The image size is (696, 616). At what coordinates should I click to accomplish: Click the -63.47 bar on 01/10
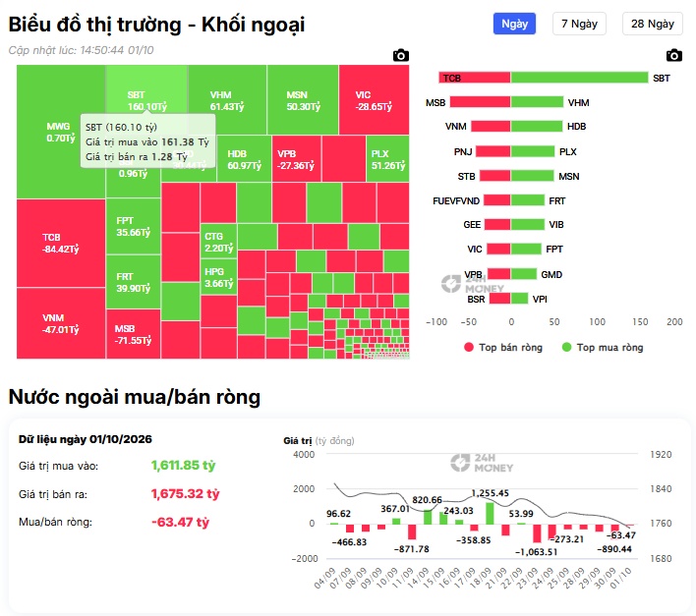tap(630, 525)
